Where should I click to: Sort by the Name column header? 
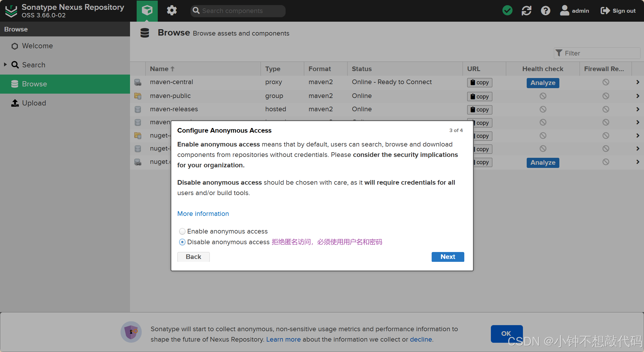(203, 69)
